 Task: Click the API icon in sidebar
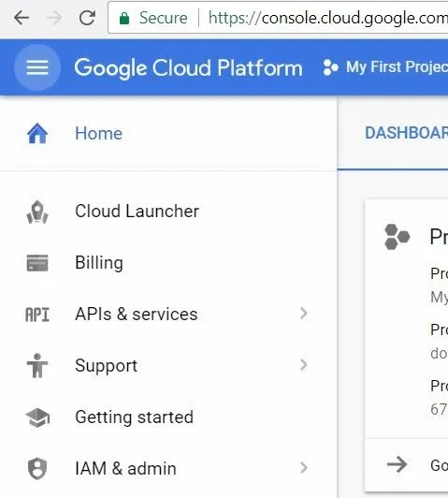point(37,315)
